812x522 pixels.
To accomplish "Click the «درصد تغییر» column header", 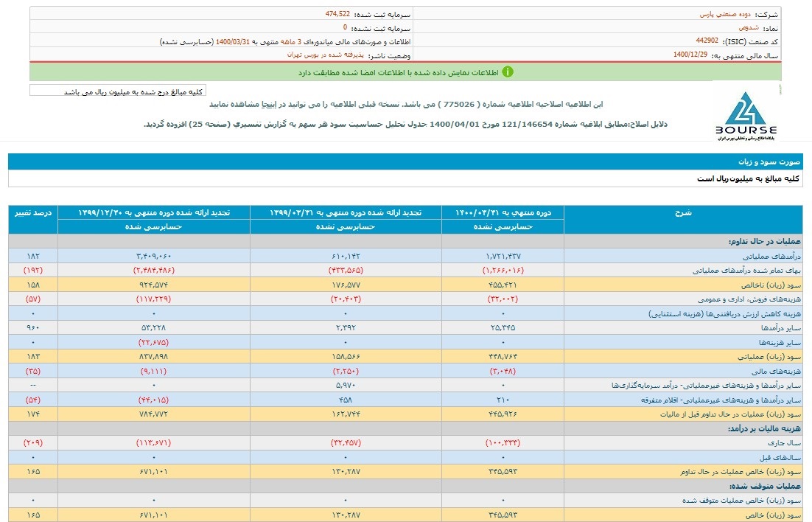I will click(33, 219).
